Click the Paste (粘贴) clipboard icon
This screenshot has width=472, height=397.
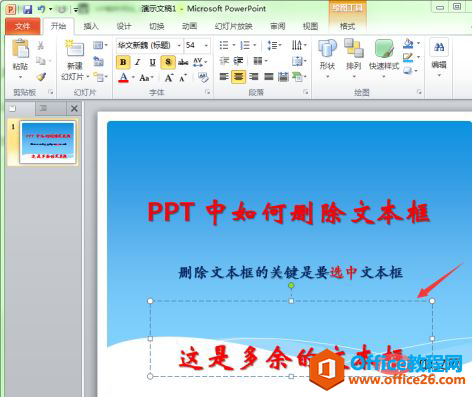[20, 49]
